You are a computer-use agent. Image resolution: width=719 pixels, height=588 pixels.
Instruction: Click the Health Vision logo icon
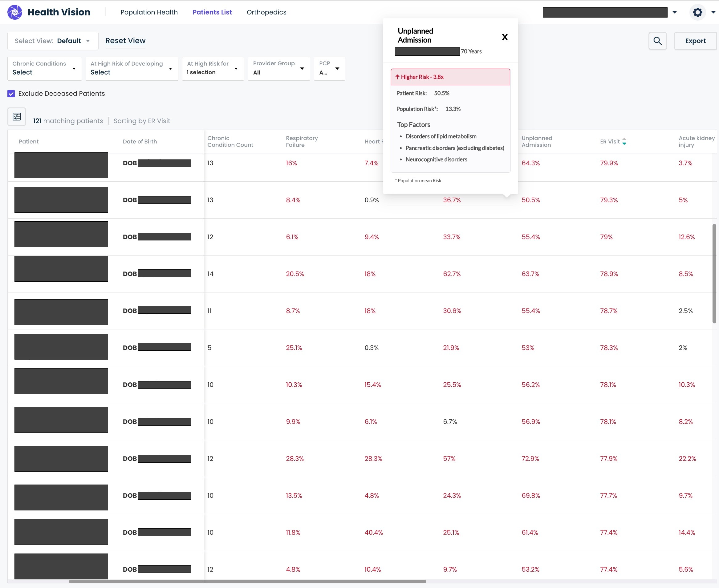[x=14, y=12]
